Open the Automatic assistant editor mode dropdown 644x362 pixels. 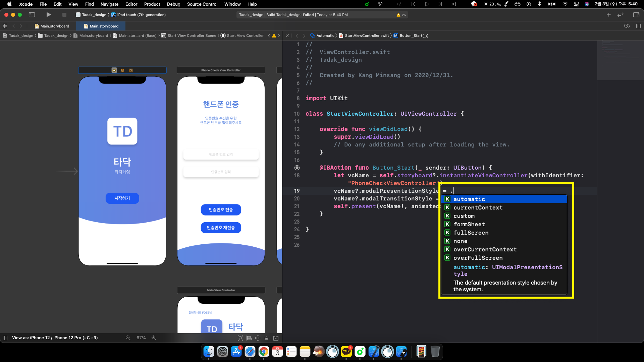[x=325, y=36]
